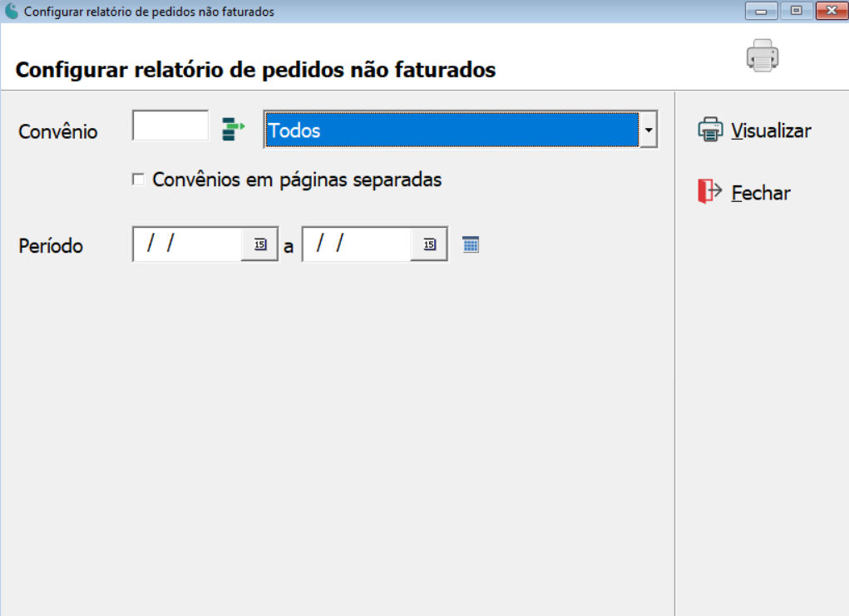Click Fechar to close the report configuration

point(759,192)
